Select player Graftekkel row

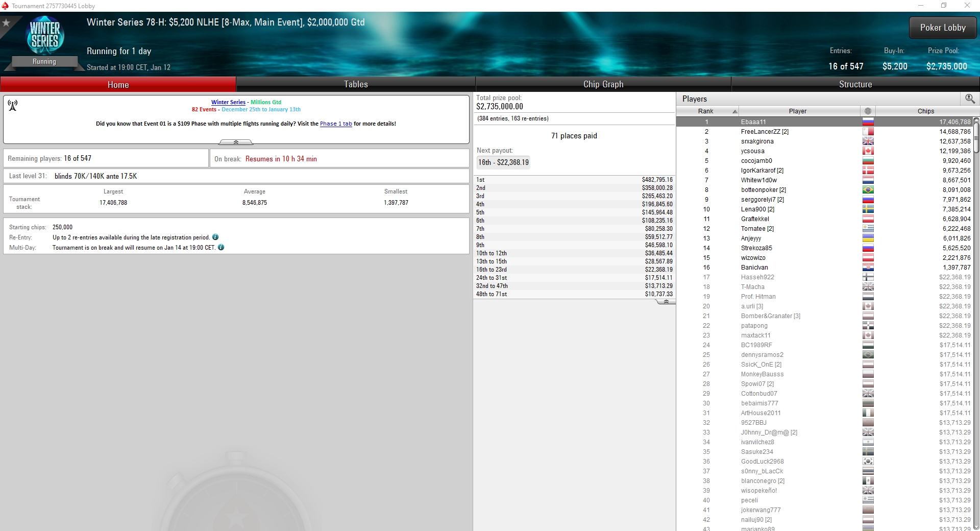pyautogui.click(x=825, y=219)
